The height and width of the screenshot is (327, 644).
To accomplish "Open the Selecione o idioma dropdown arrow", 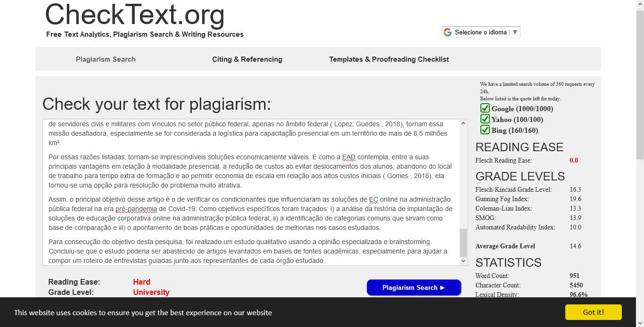I will [x=515, y=33].
